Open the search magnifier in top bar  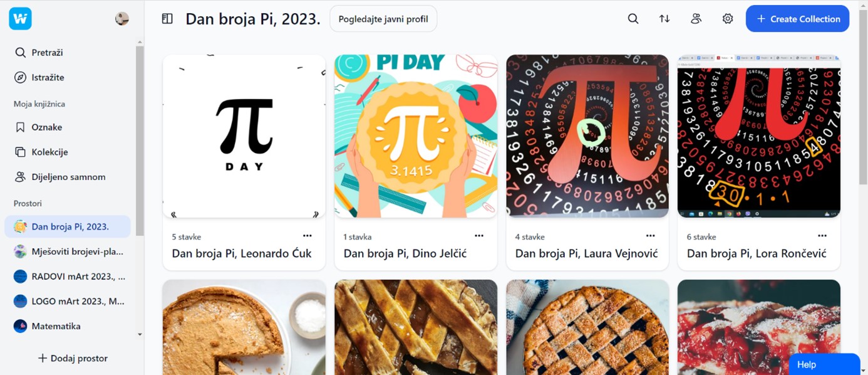tap(633, 19)
